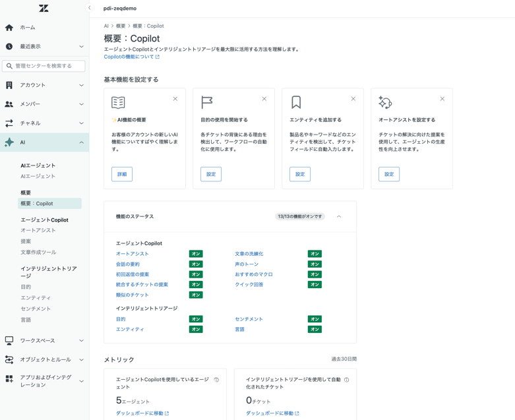Click the アプリおよびインテグレーション grid icon
515x420 pixels.
(x=9, y=379)
